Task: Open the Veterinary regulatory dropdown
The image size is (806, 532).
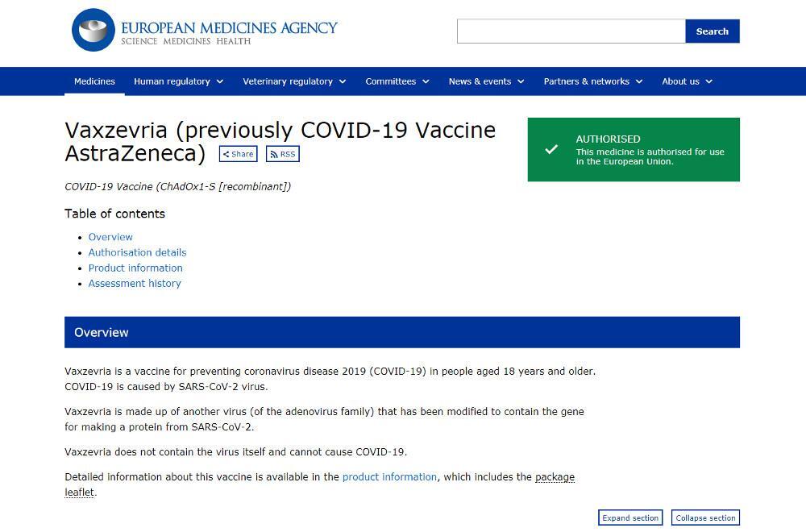Action: [294, 81]
